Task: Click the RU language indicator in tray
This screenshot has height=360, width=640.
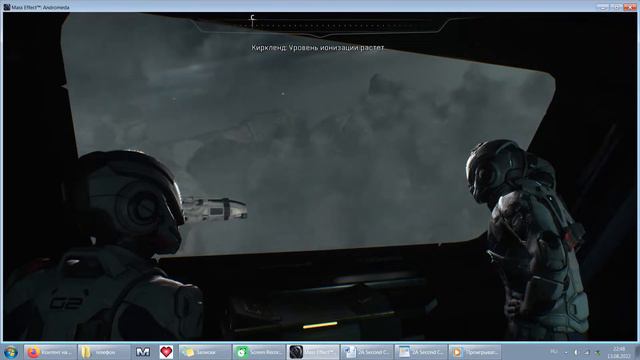Action: pyautogui.click(x=554, y=351)
